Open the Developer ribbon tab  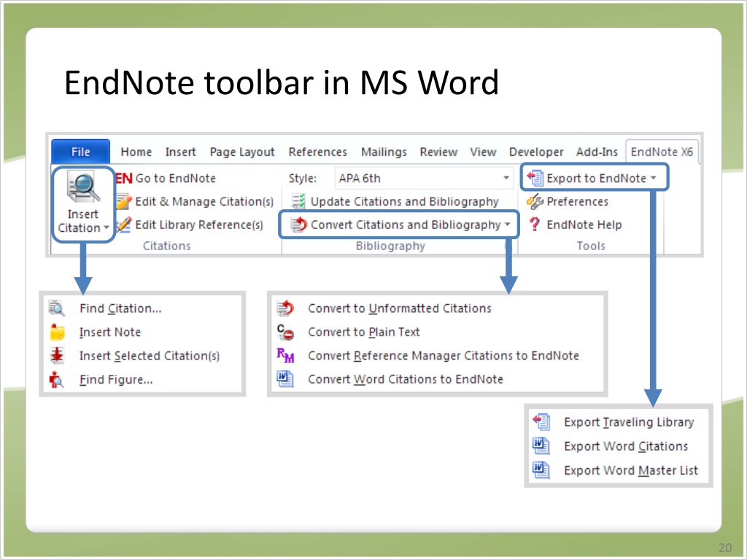tap(536, 152)
